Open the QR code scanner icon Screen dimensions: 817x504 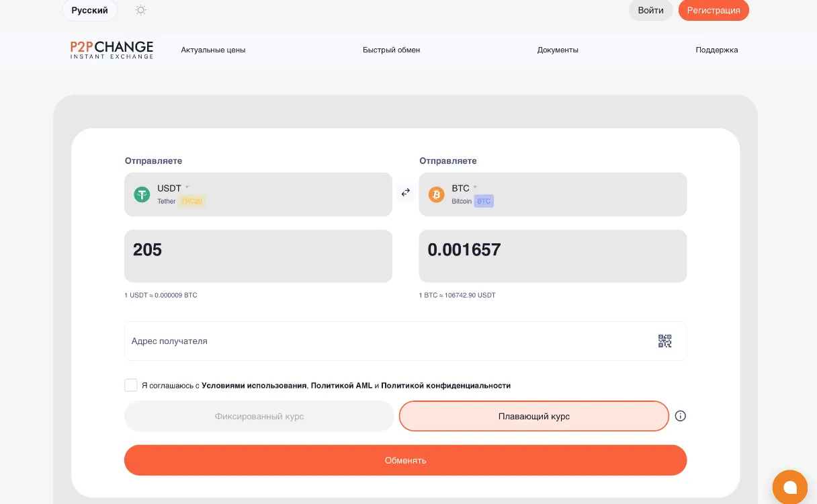pos(664,341)
